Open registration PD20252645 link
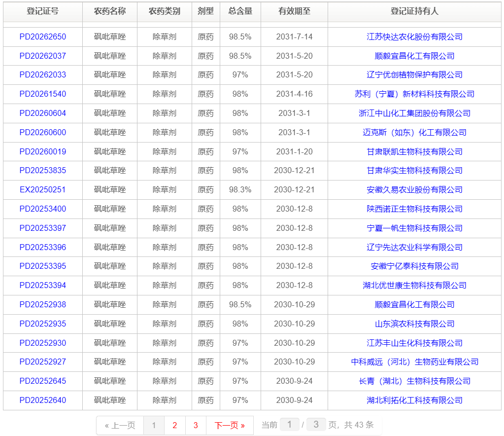This screenshot has height=436, width=504. (43, 381)
